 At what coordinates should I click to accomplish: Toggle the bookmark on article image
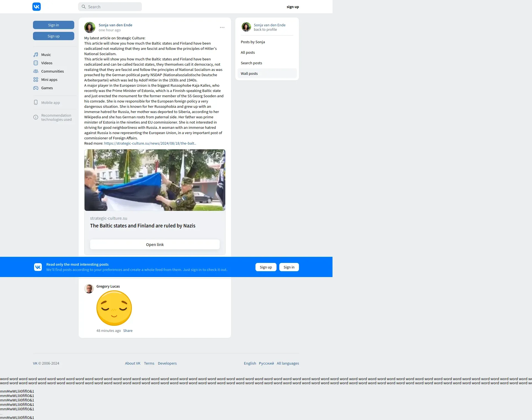[218, 156]
